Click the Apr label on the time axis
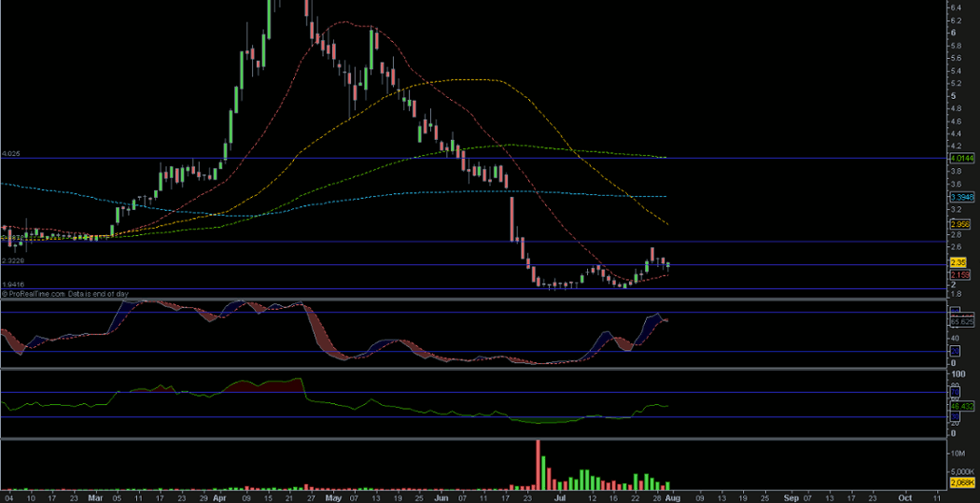 (218, 498)
